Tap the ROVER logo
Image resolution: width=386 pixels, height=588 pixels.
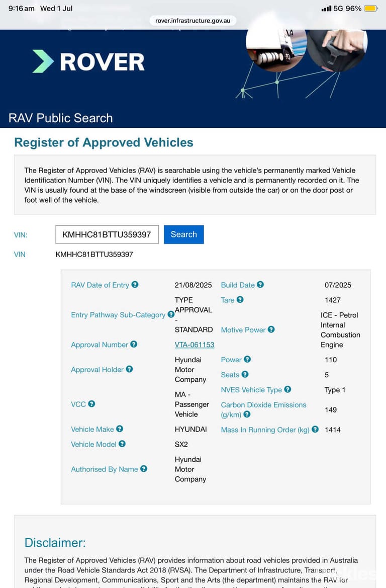[88, 61]
